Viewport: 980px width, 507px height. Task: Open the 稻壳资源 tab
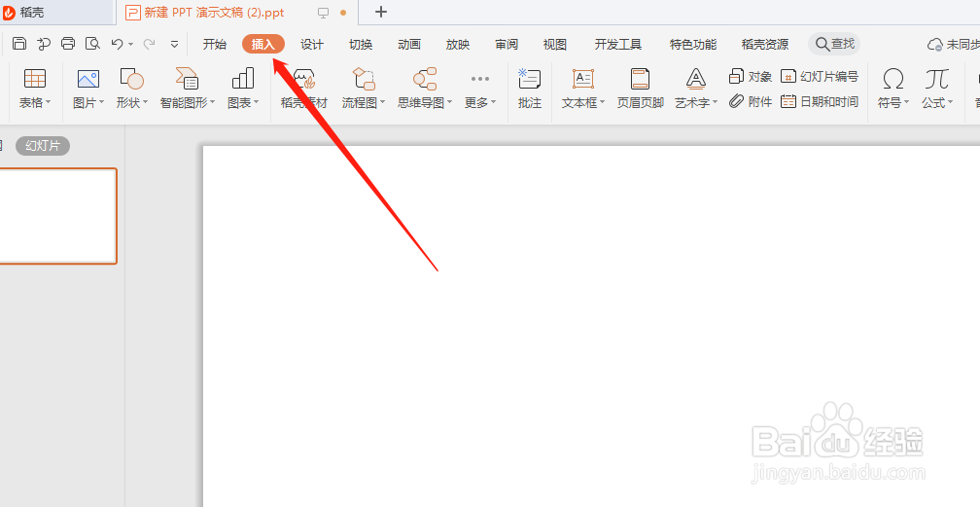coord(765,45)
